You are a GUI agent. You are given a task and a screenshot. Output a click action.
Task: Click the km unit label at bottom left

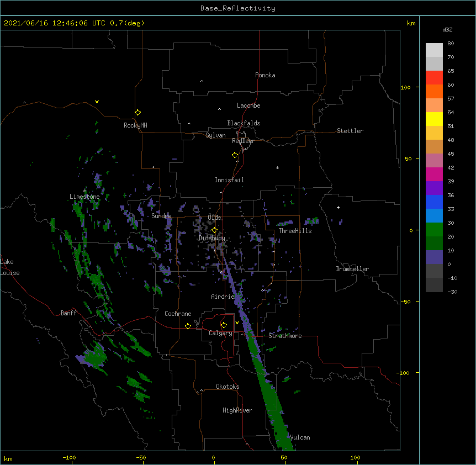[x=8, y=458]
